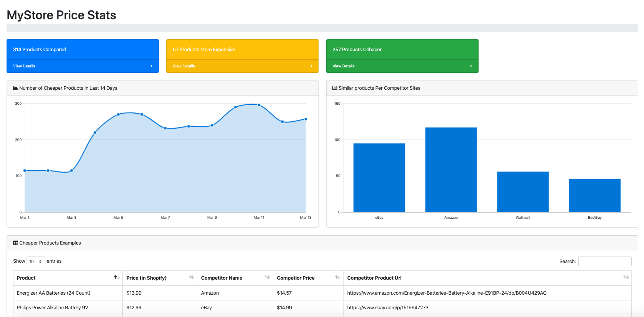Click the BestBuy bar in bar chart
644x317 pixels.
595,196
